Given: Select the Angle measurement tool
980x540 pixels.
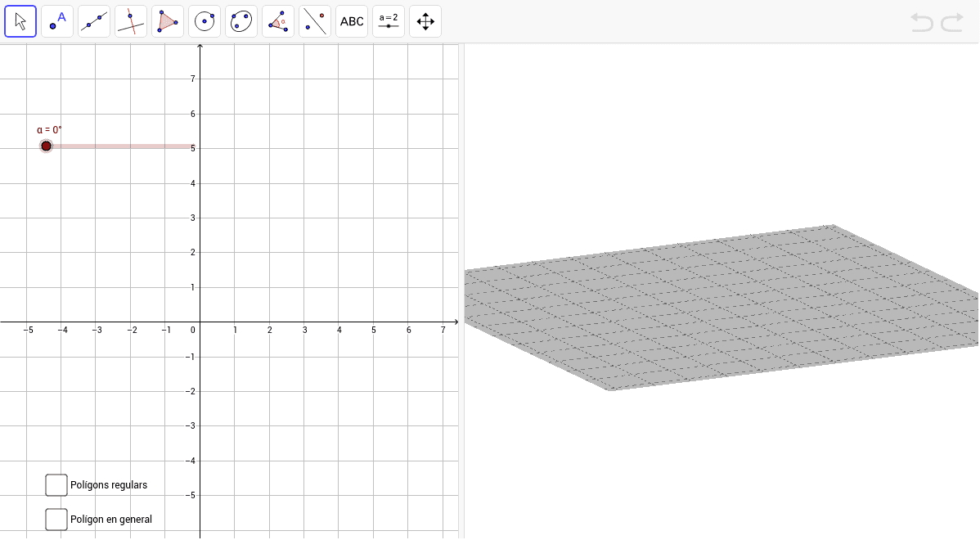Looking at the screenshot, I should coord(278,21).
